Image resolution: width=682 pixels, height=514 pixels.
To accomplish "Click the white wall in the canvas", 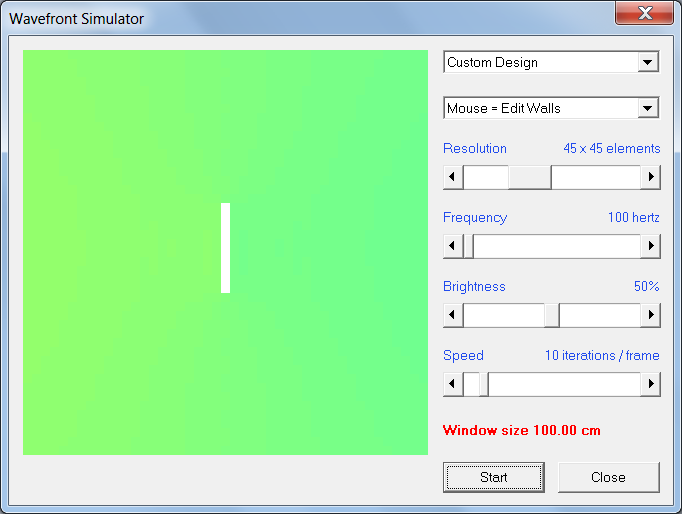I will click(x=225, y=248).
